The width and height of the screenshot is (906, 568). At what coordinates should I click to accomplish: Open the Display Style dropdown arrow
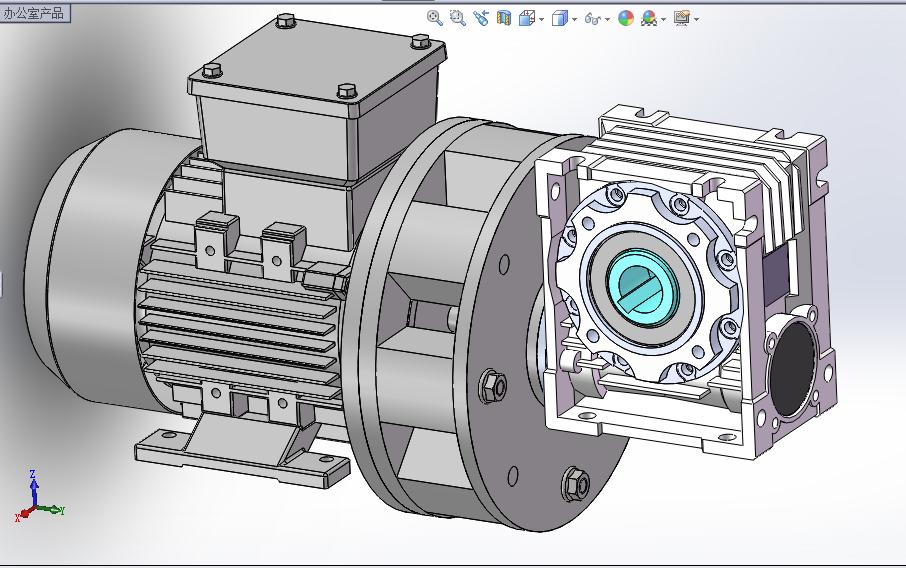point(575,19)
